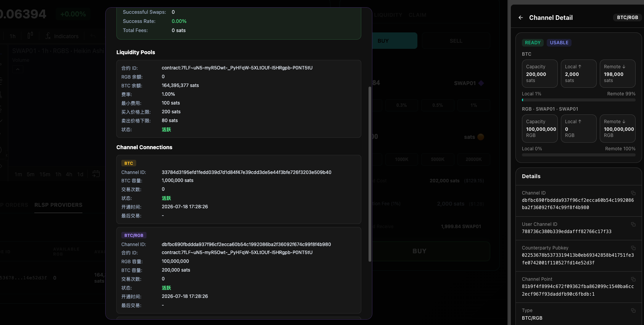This screenshot has width=644, height=325.
Task: Switch to the BUY side tab
Action: pyautogui.click(x=395, y=41)
